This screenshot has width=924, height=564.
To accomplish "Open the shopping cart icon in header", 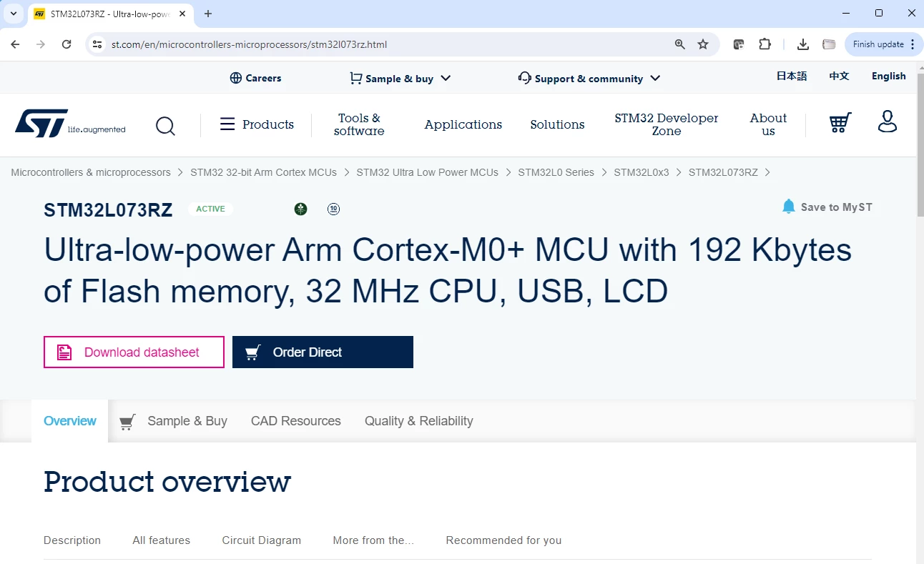I will pos(840,122).
